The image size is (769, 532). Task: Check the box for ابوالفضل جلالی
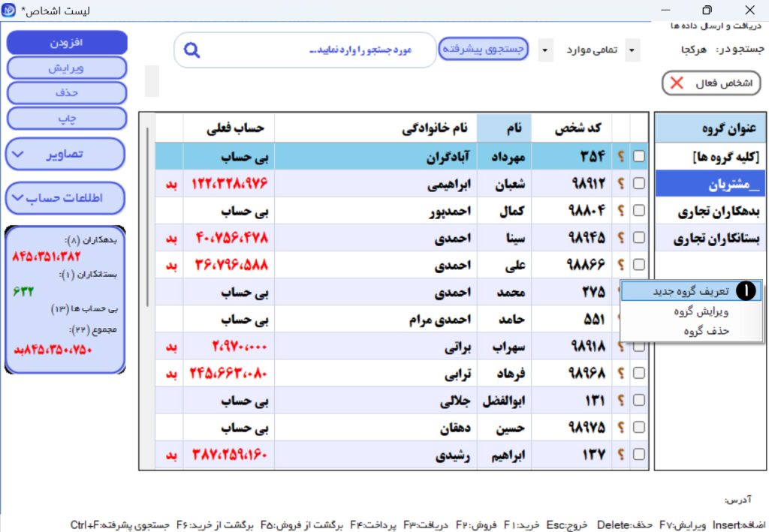tap(638, 401)
